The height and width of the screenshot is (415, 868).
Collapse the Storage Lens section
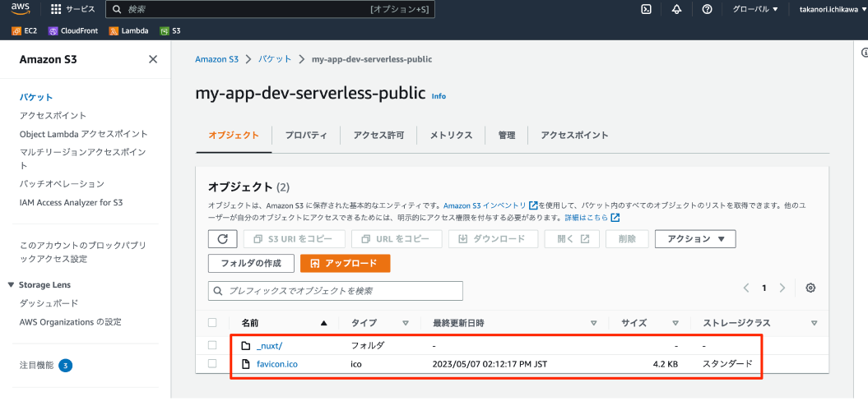[12, 284]
